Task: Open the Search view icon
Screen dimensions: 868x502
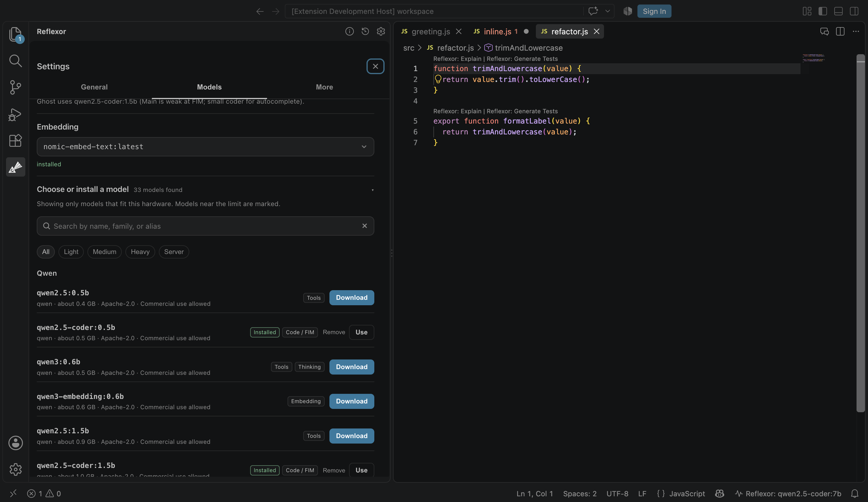Action: pos(15,61)
